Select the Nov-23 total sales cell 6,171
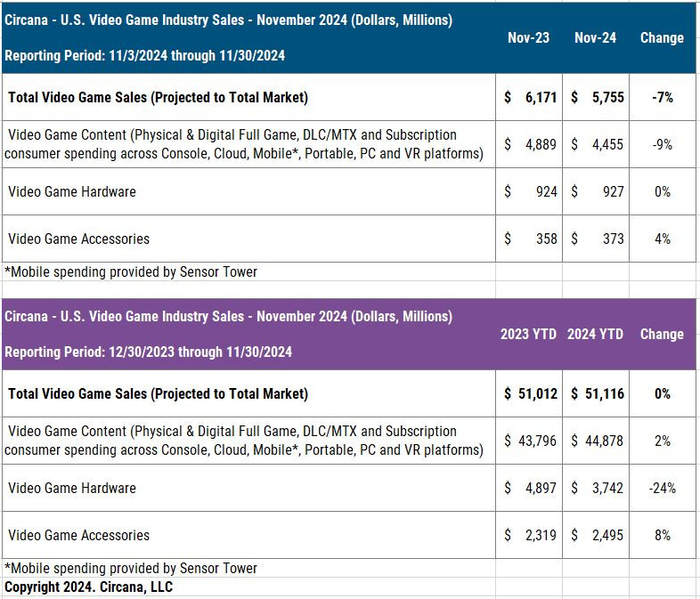This screenshot has height=599, width=700. [529, 97]
